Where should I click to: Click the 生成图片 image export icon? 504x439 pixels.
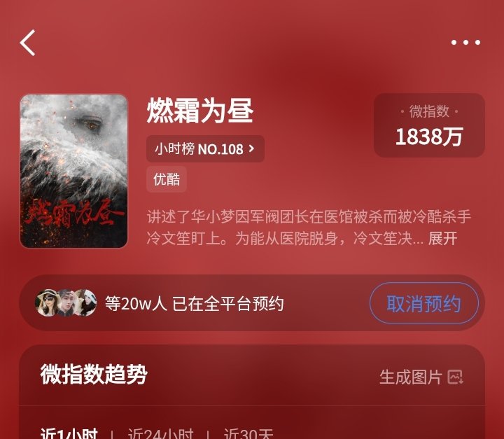456,377
